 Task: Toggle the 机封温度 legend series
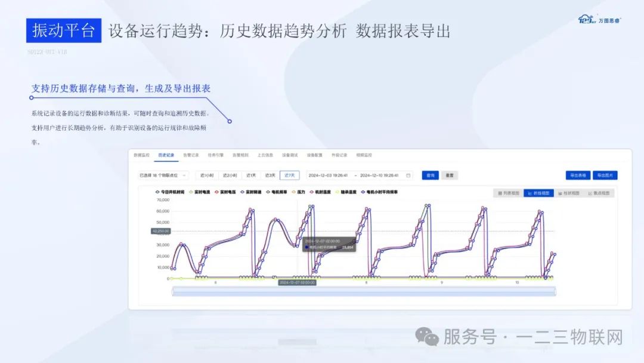coord(320,192)
